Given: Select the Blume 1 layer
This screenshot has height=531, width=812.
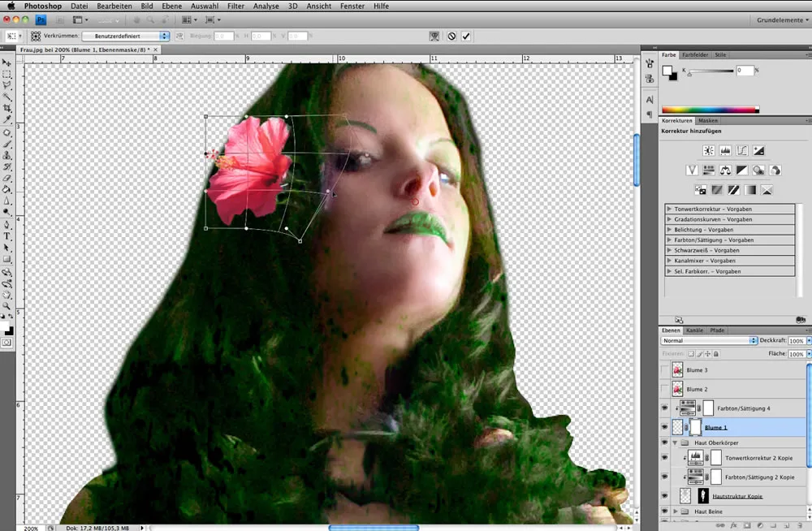Looking at the screenshot, I should [x=715, y=427].
